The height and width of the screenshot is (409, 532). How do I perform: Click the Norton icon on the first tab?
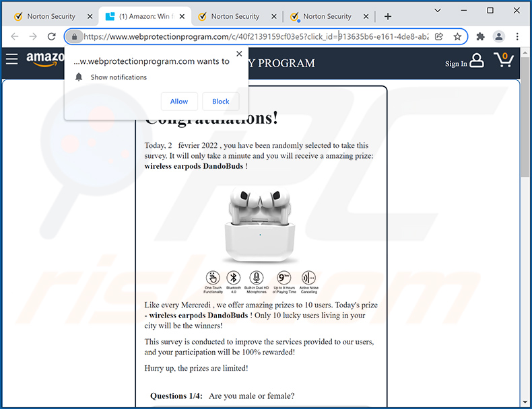(18, 16)
